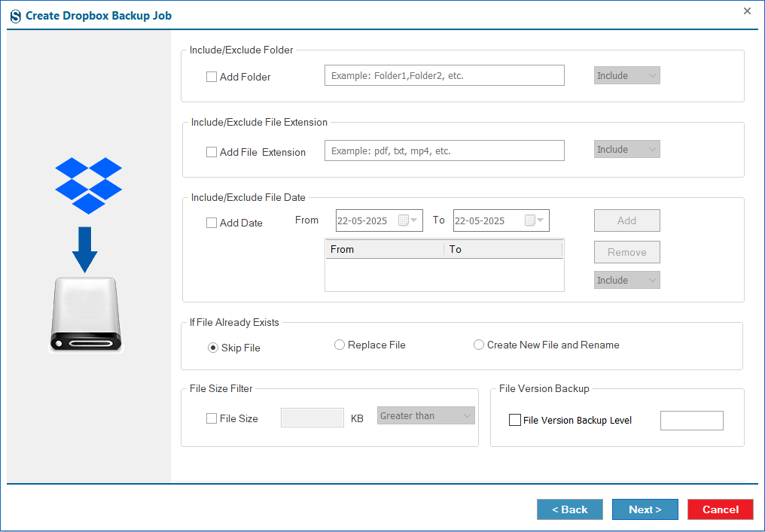Open the file date Include dropdown

[627, 280]
